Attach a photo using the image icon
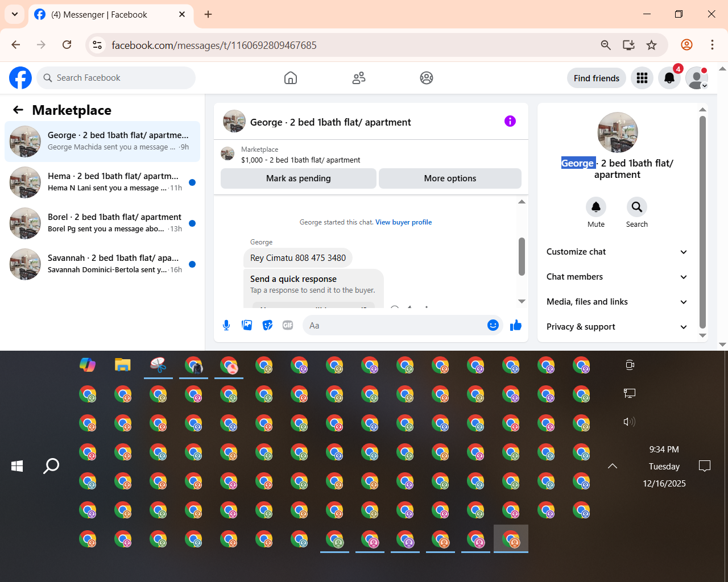Viewport: 728px width, 582px height. pos(247,325)
